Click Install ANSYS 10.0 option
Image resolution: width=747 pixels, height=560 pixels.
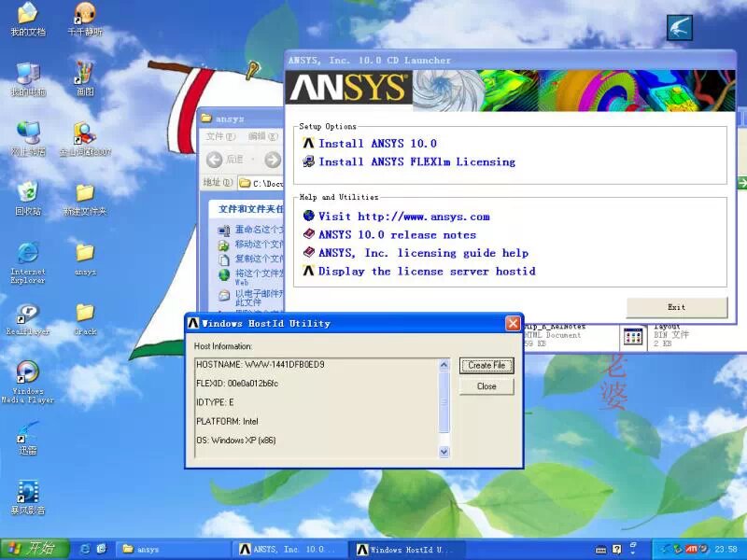376,144
